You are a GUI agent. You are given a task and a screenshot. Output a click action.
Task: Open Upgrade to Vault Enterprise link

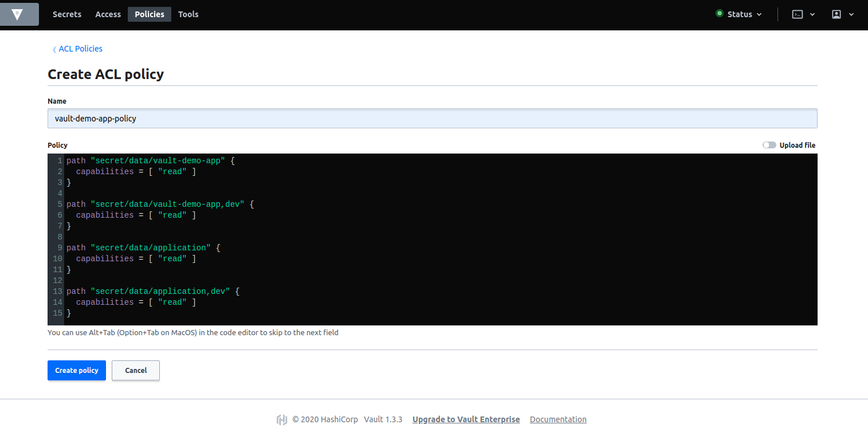coord(466,419)
